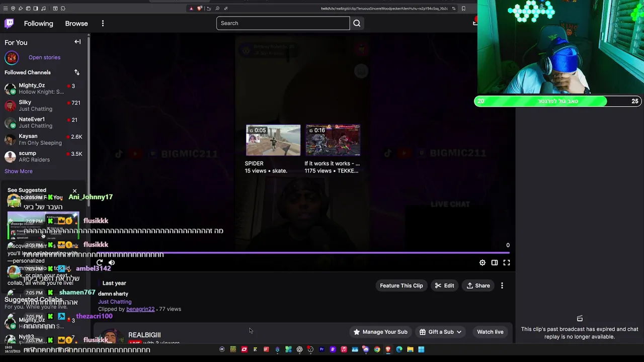This screenshot has width=644, height=362.
Task: Open the browser hamburger menu icon
Action: click(x=6, y=9)
